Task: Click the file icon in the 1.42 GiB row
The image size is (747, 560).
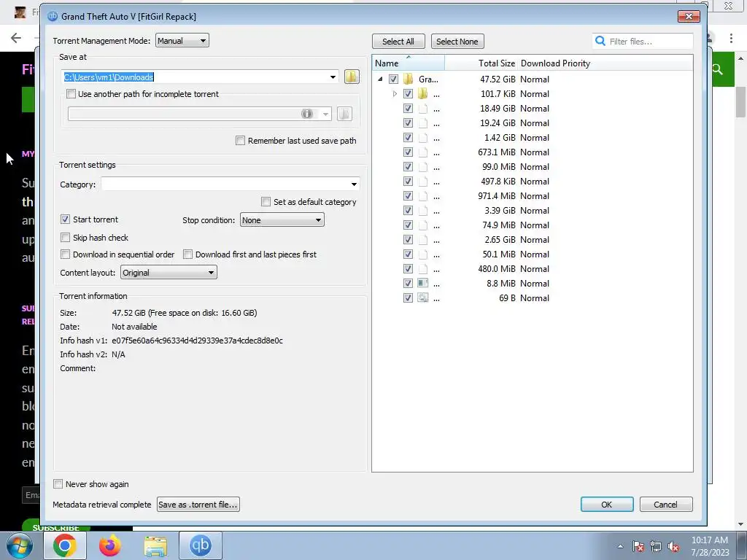Action: click(422, 138)
